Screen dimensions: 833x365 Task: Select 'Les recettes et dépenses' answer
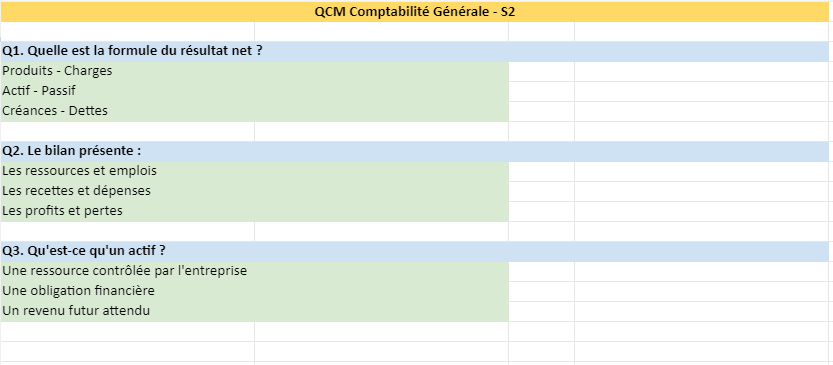pos(254,191)
